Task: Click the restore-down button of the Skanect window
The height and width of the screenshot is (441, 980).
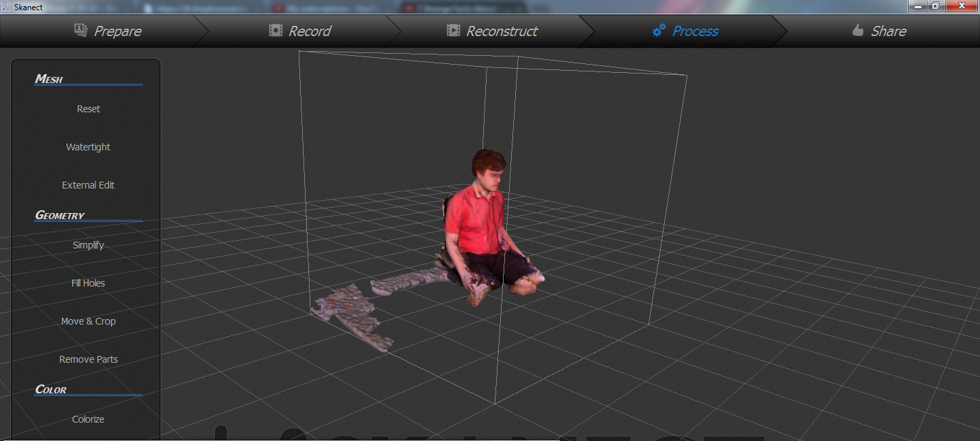Action: coord(936,6)
